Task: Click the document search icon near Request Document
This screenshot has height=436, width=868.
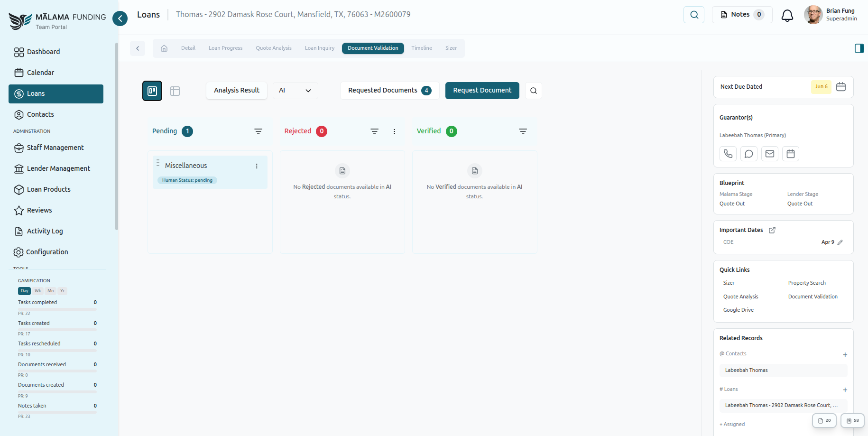Action: point(533,90)
